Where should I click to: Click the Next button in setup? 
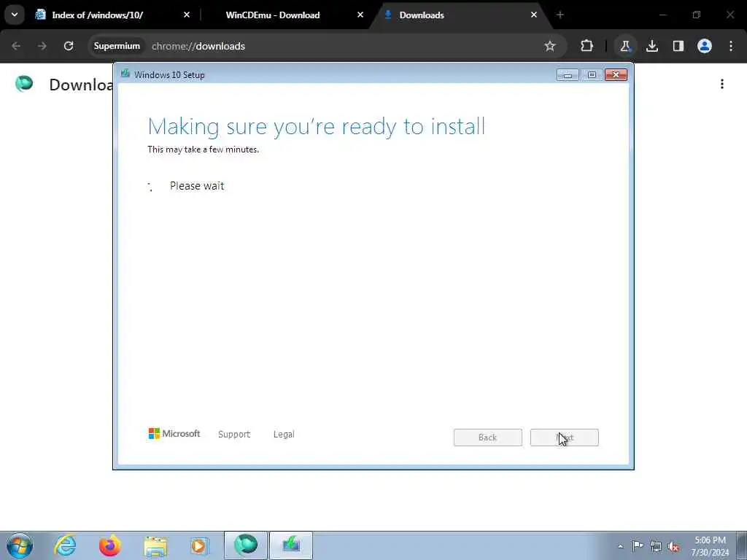(565, 437)
